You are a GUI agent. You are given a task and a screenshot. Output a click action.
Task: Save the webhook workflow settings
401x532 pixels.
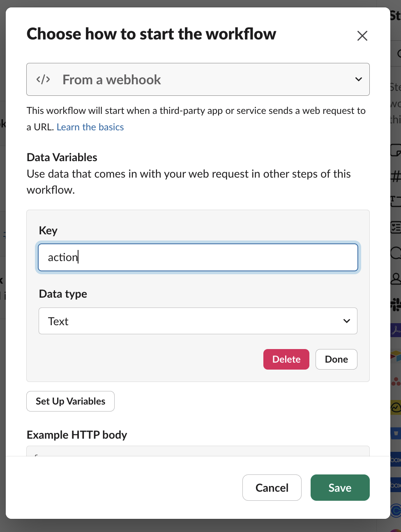click(x=340, y=488)
